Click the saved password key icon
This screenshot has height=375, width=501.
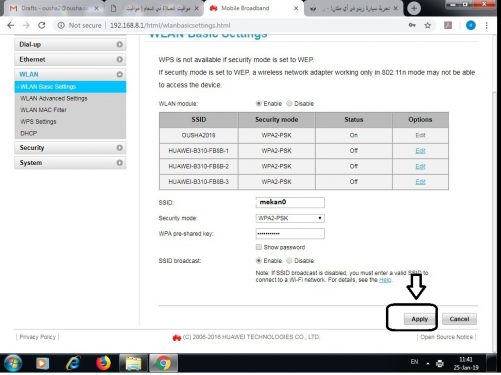[x=412, y=25]
